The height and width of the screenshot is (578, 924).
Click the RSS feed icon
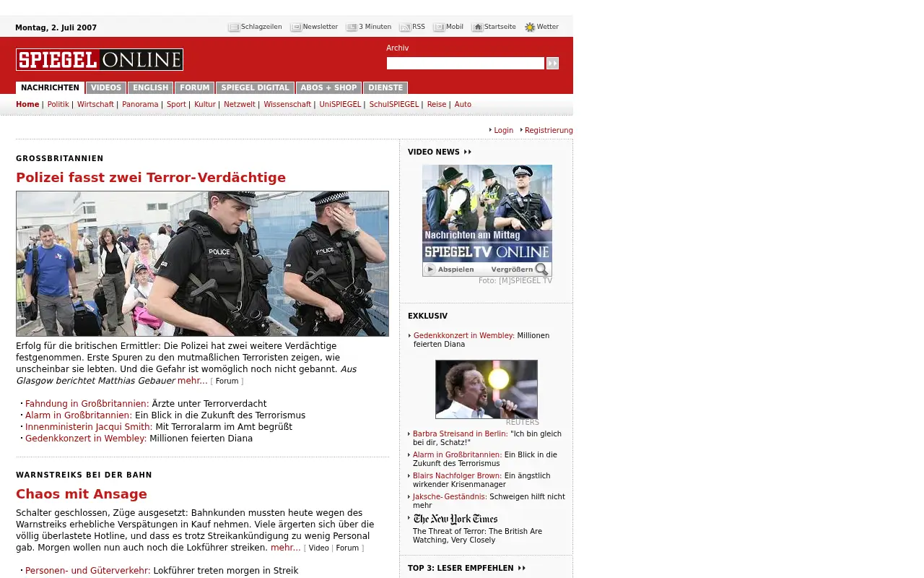pyautogui.click(x=405, y=27)
